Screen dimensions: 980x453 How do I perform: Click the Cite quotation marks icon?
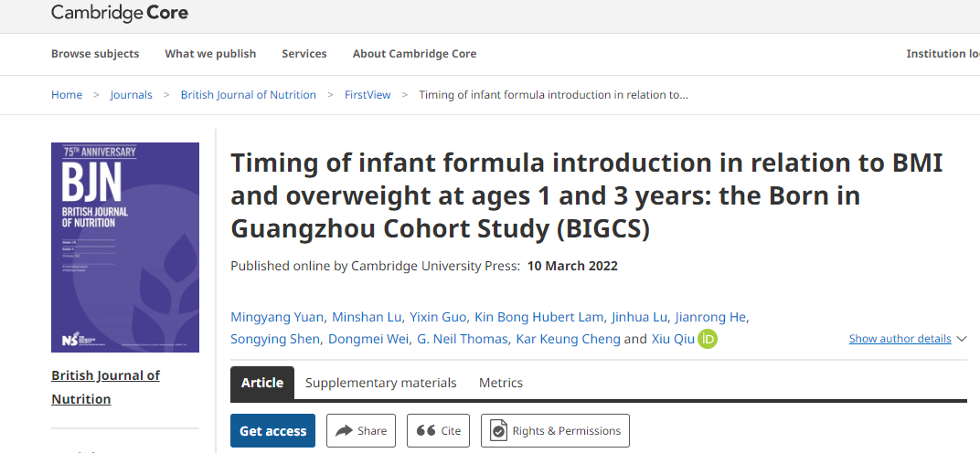click(x=425, y=430)
